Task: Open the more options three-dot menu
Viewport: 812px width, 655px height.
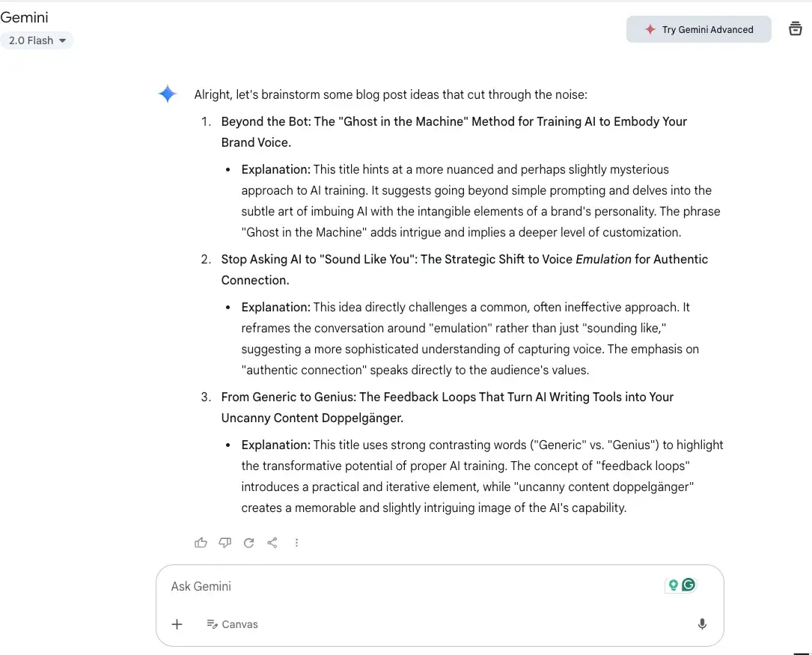Action: point(296,543)
